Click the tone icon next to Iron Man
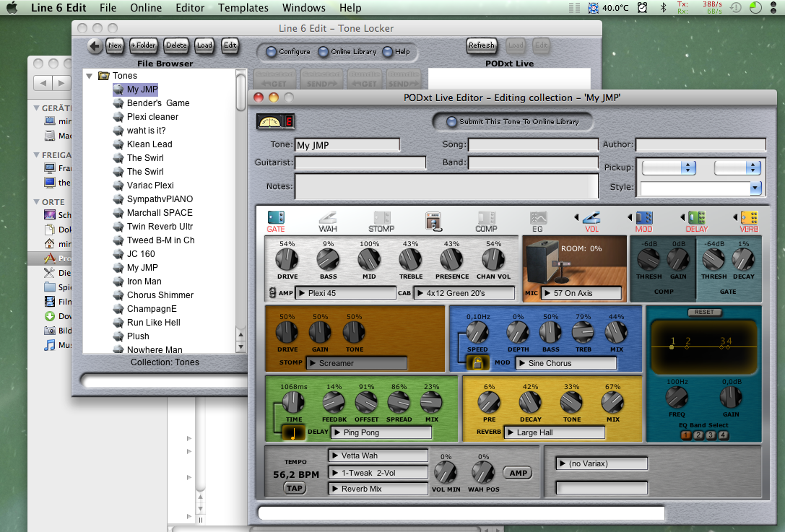Screen dimensions: 785x532 (118, 282)
